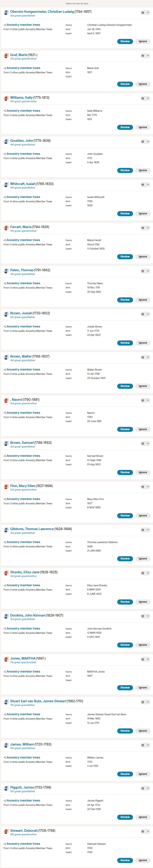Screen dimensions: 153x868
Task: Open Stewart, Deborah name link
Action: point(24,831)
